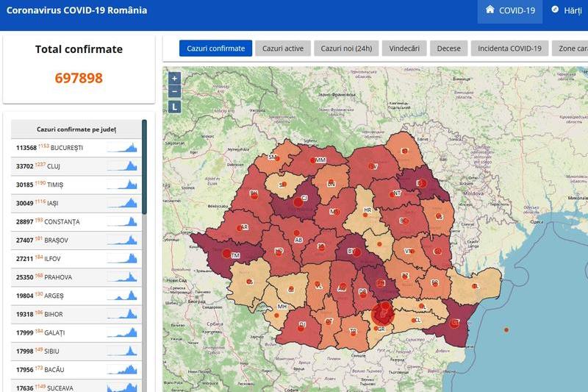
Task: Click the București sparkline chart
Action: click(x=122, y=147)
